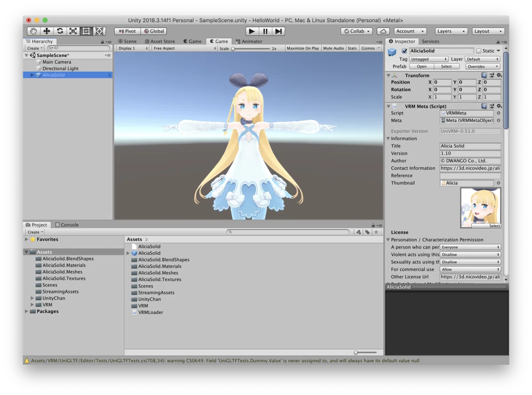Click the prefab Select button
Screen dimensions: 532x395
(446, 67)
